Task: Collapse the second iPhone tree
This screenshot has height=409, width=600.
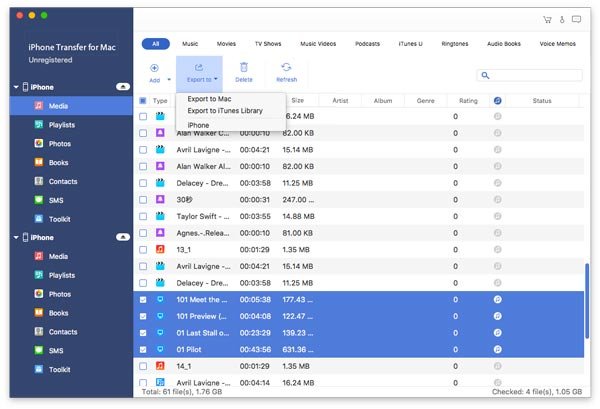Action: point(16,237)
